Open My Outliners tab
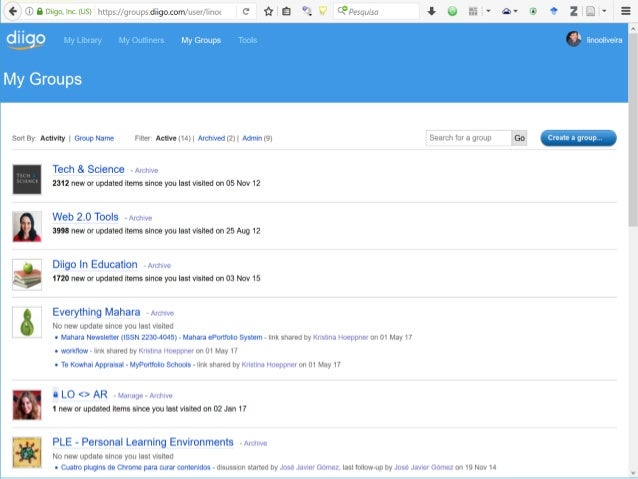 (x=141, y=40)
